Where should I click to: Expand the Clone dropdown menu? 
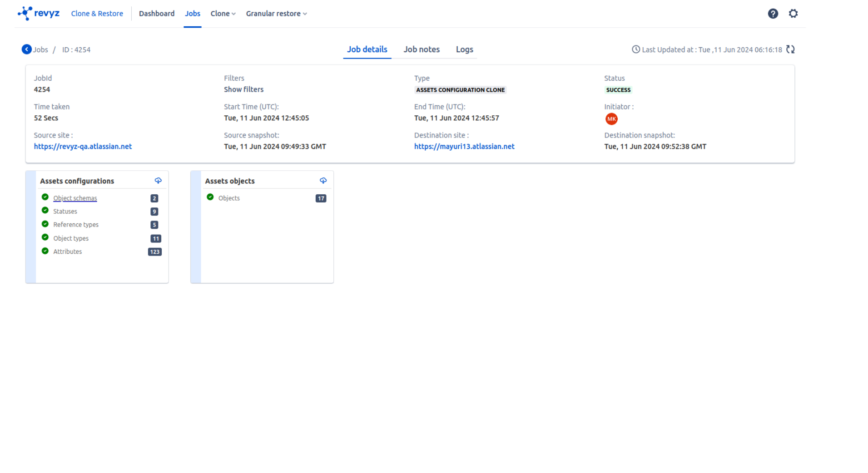[223, 14]
